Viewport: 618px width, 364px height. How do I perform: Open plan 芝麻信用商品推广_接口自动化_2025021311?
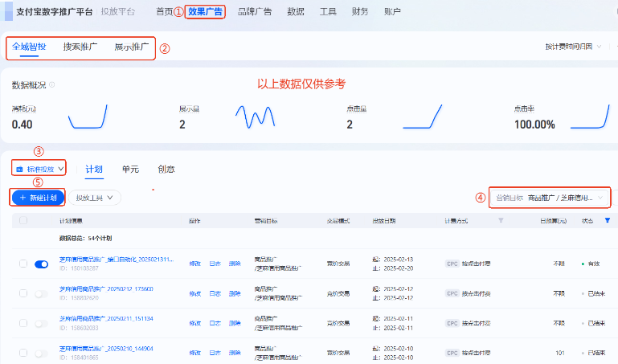coord(117,260)
